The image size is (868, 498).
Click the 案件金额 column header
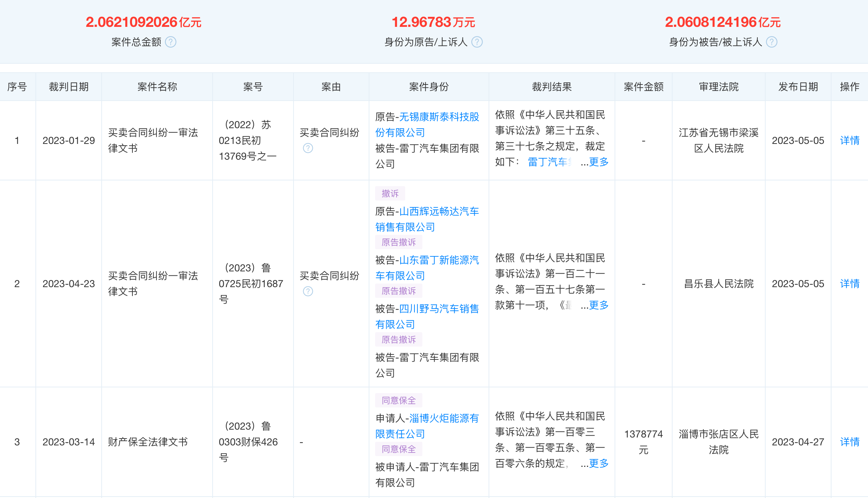click(x=644, y=87)
